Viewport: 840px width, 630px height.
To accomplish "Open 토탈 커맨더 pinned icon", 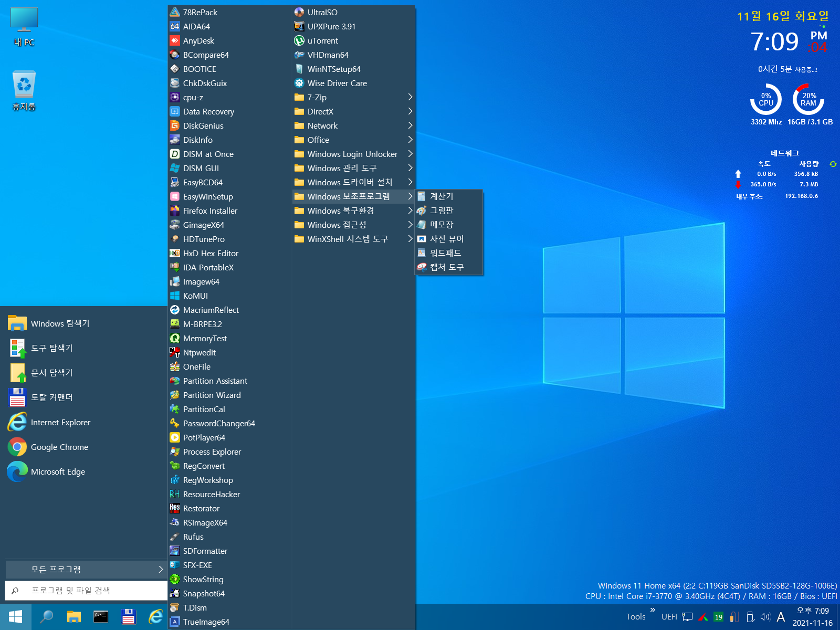I will 17,397.
